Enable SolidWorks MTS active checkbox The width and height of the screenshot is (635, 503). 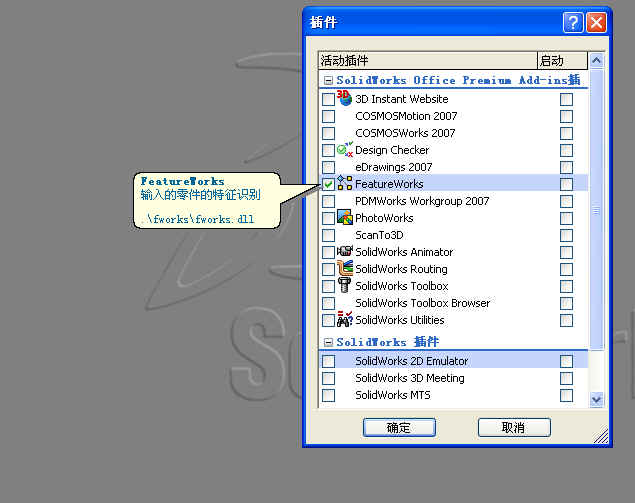coord(328,396)
